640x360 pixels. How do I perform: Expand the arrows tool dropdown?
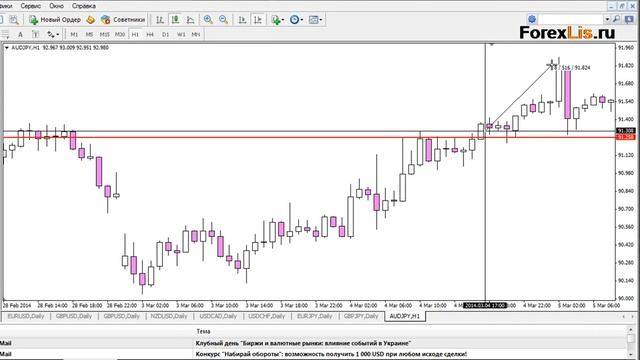pos(58,35)
